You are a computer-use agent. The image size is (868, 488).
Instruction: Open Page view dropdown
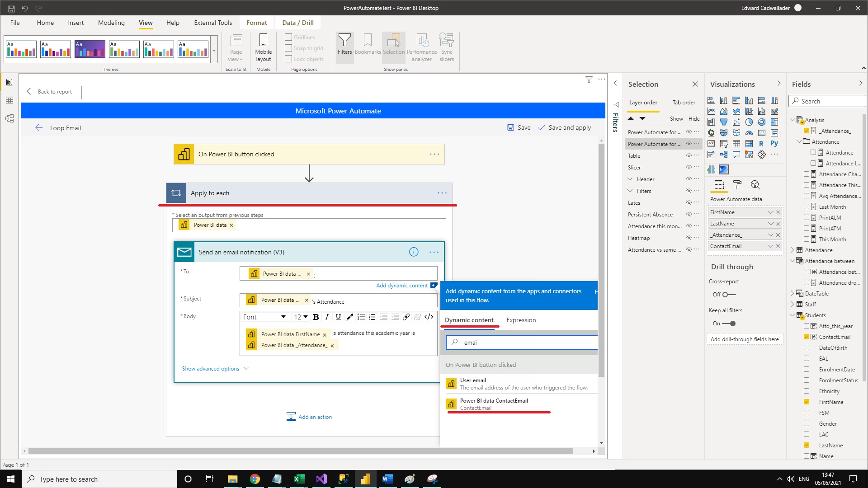click(x=236, y=47)
